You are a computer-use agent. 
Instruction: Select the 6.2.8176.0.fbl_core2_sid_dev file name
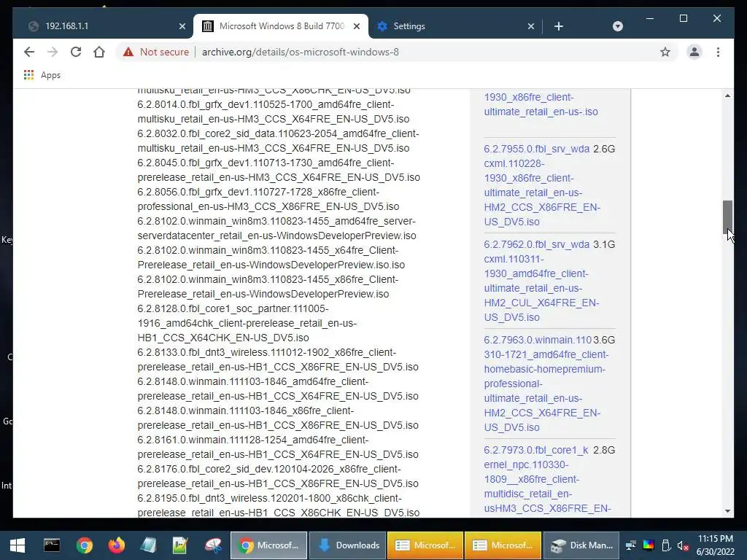[x=278, y=476]
